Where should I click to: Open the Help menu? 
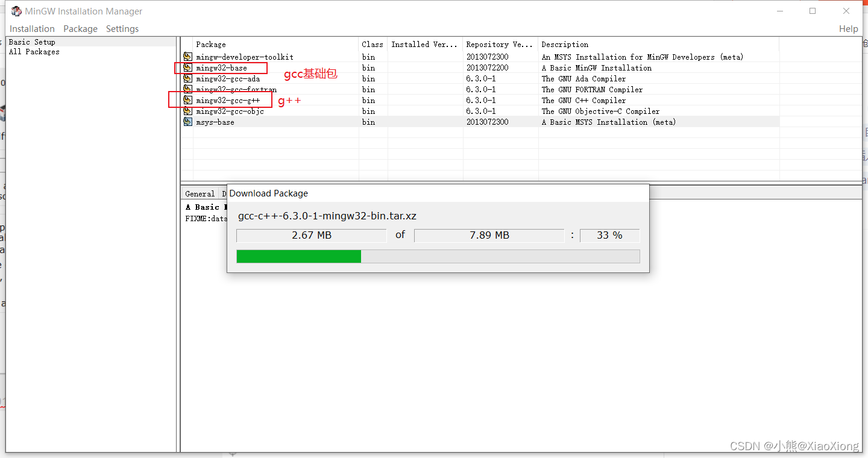click(x=848, y=29)
